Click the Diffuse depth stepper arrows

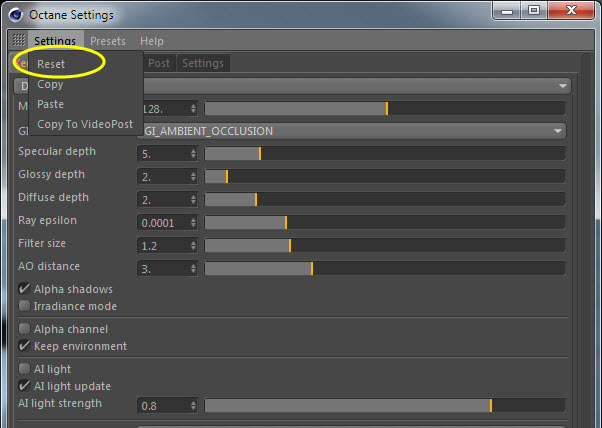click(193, 200)
